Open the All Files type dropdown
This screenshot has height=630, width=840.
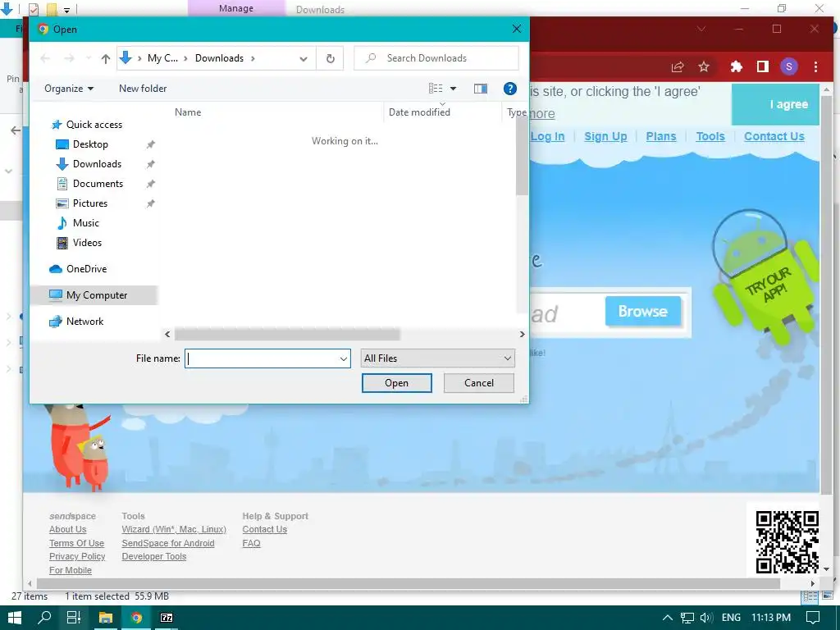coord(438,358)
